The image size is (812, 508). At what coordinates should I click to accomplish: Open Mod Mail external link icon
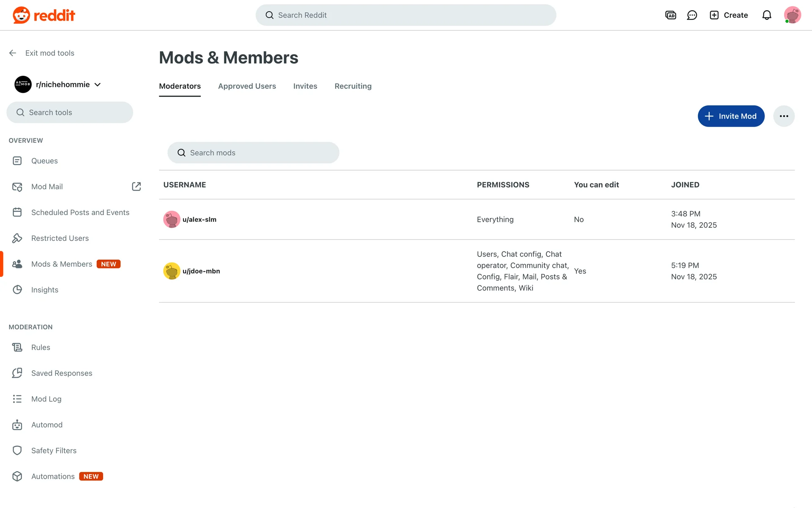[136, 187]
